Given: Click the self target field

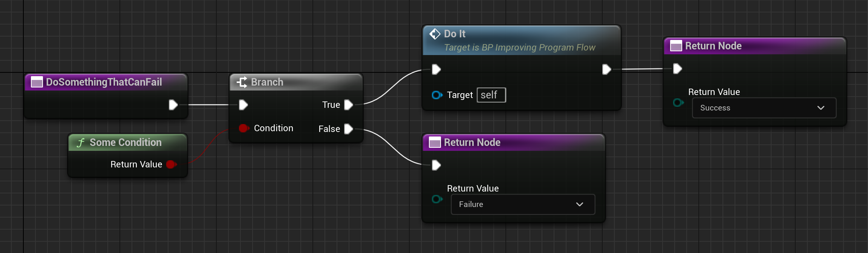Looking at the screenshot, I should click(x=491, y=95).
